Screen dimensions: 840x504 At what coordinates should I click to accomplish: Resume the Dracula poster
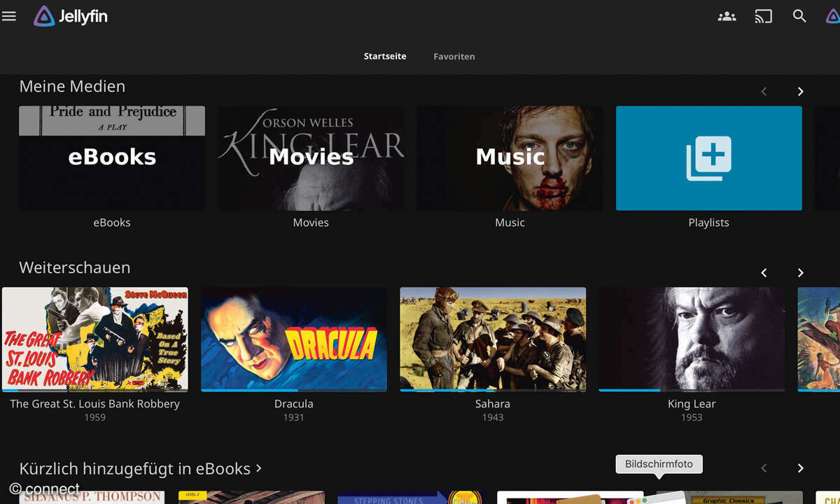294,339
